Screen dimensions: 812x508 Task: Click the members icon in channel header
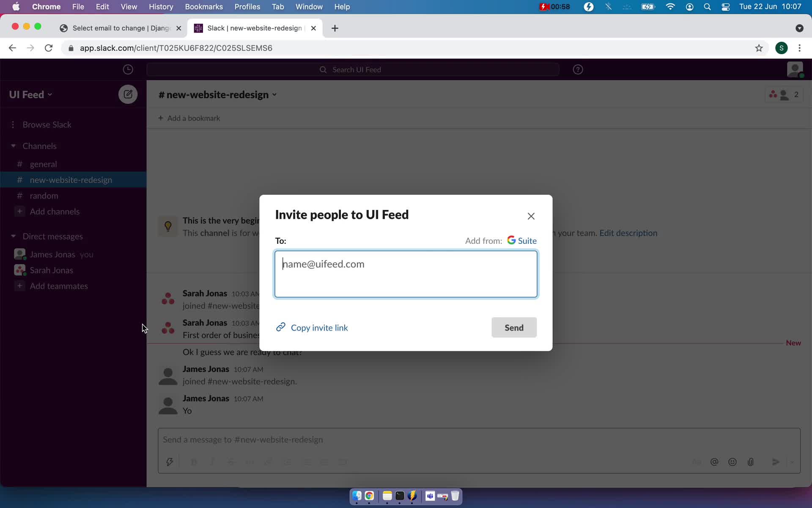coord(783,94)
